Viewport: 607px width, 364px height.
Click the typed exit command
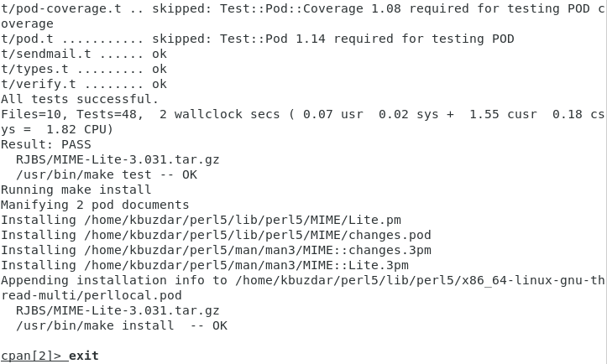coord(84,356)
